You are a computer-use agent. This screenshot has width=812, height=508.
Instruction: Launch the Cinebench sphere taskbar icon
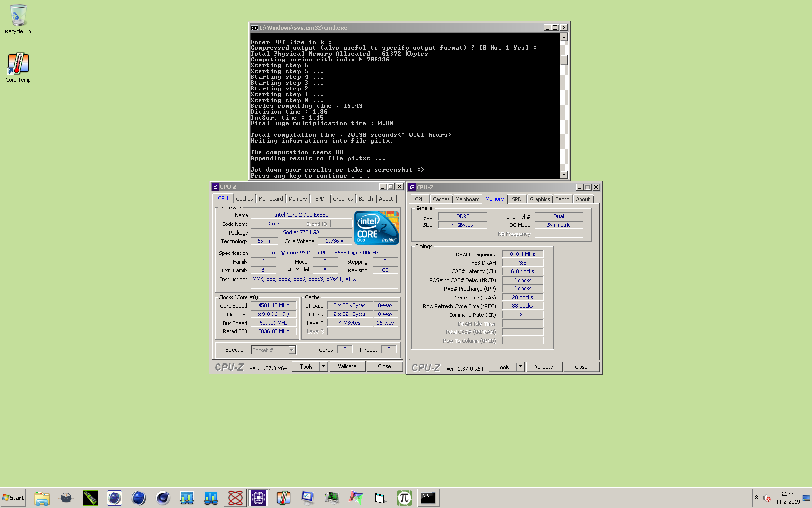point(163,498)
